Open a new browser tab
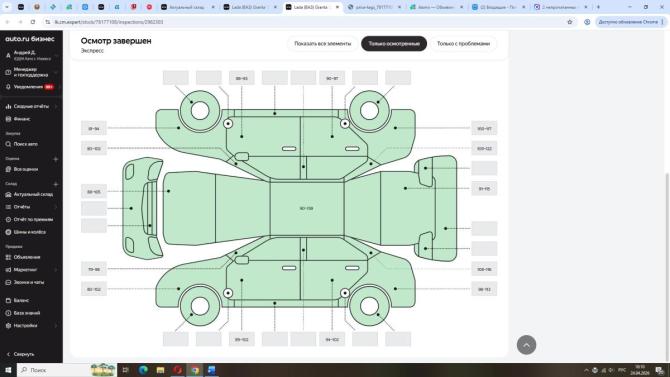Viewport: 670px width, 377px height. tap(598, 7)
